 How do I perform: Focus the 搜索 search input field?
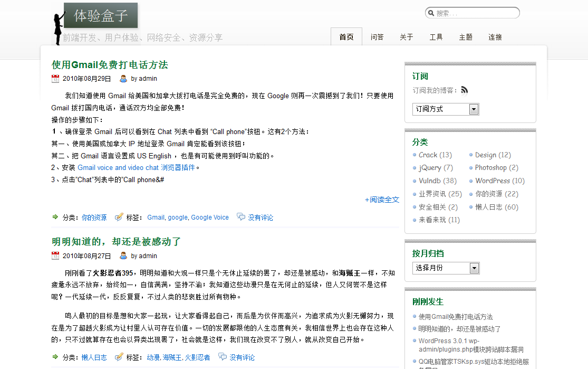[475, 13]
